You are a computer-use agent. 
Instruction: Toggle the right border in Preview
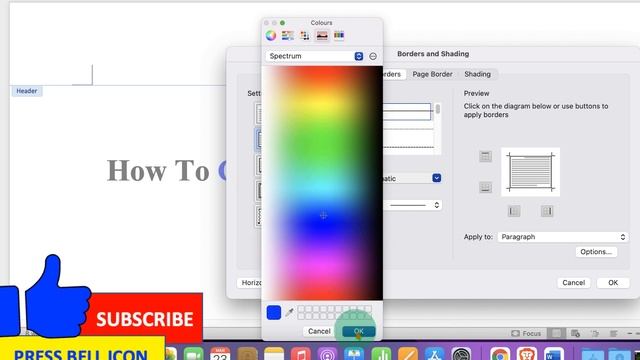coord(547,211)
